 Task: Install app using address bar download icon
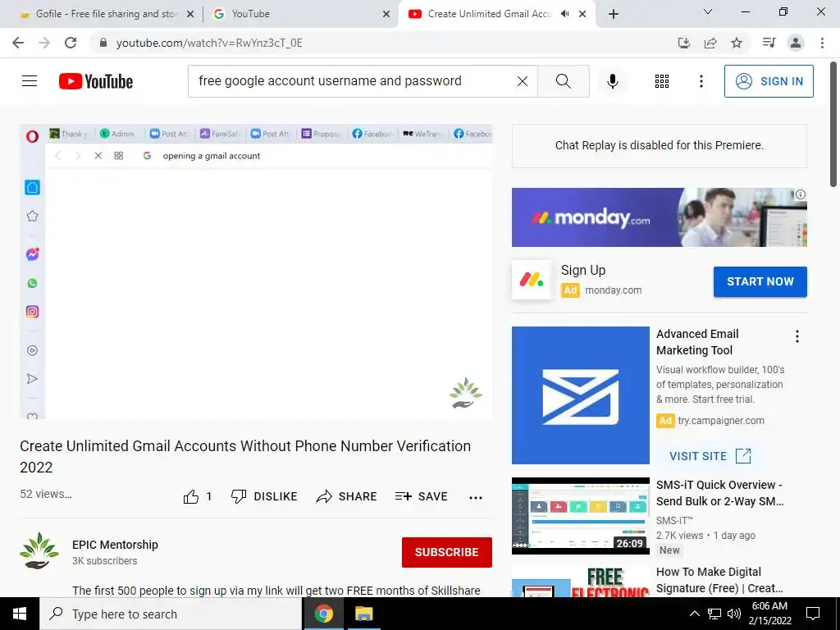pos(683,43)
